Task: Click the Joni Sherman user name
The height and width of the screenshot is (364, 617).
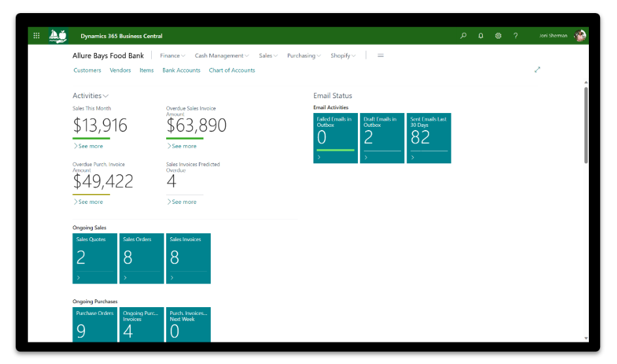Action: click(554, 36)
